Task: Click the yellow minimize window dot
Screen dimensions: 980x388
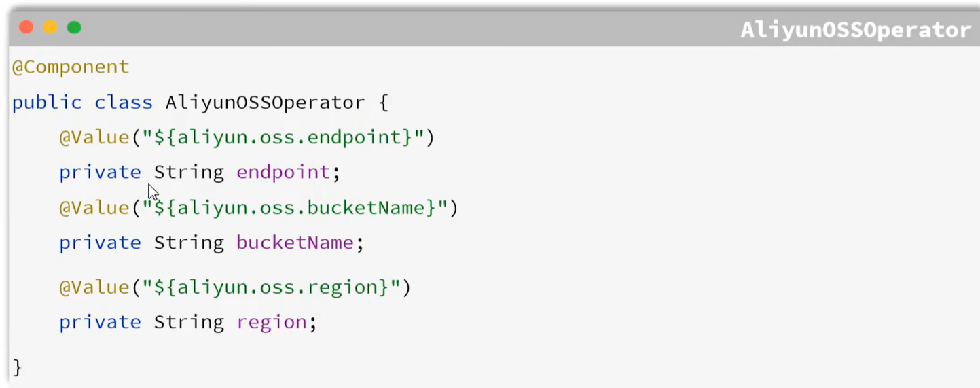Action: click(x=50, y=28)
